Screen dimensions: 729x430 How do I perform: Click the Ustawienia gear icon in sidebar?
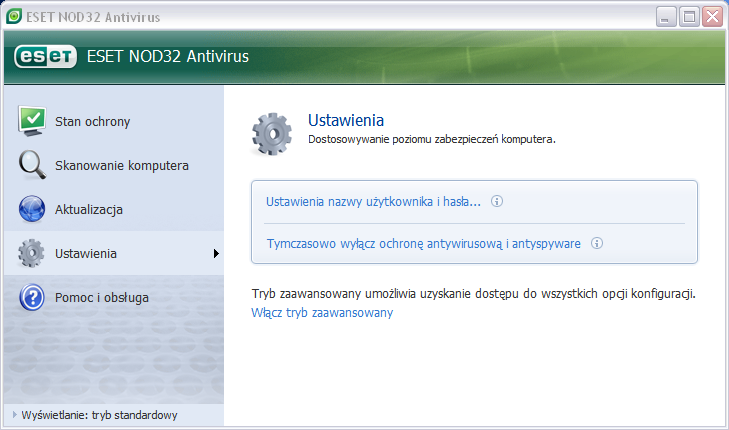(x=31, y=253)
